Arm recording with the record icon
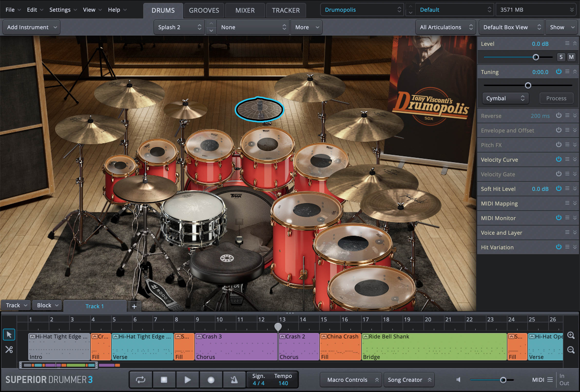The image size is (580, 392). pyautogui.click(x=211, y=380)
